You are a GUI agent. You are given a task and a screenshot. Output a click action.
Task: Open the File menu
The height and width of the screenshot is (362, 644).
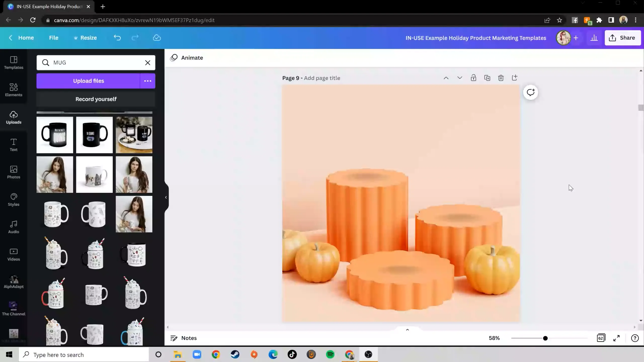(54, 38)
